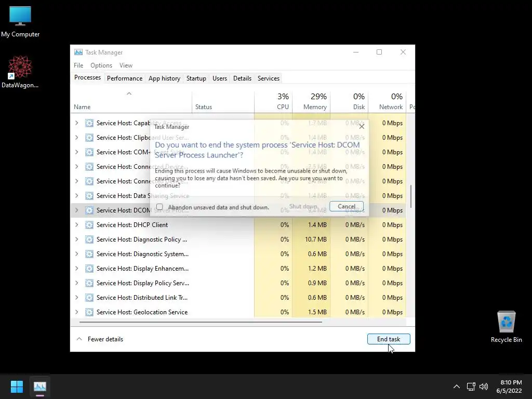Click gear icon of Service Host: Clipbo row
532x399 pixels.
pos(89,138)
